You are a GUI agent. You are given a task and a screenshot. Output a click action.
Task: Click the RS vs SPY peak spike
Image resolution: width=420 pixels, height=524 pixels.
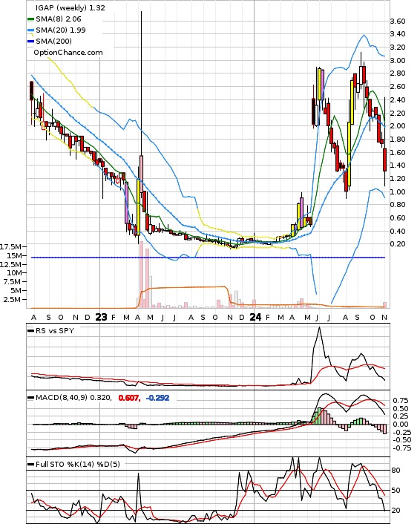[319, 328]
